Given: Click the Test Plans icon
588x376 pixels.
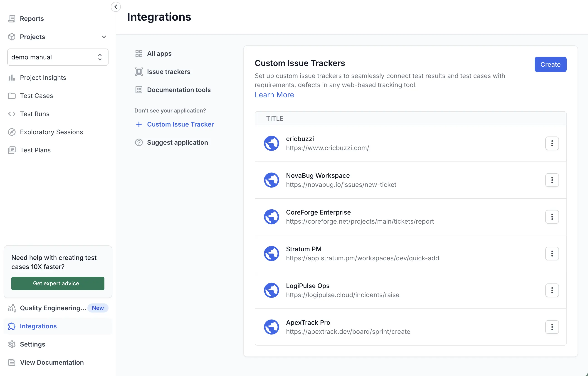Looking at the screenshot, I should [x=12, y=150].
